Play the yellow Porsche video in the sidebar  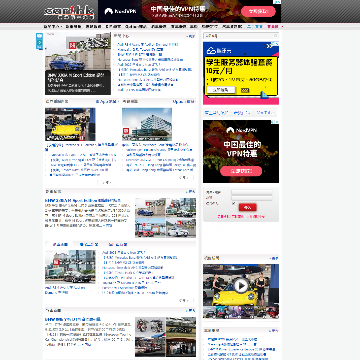[241, 286]
